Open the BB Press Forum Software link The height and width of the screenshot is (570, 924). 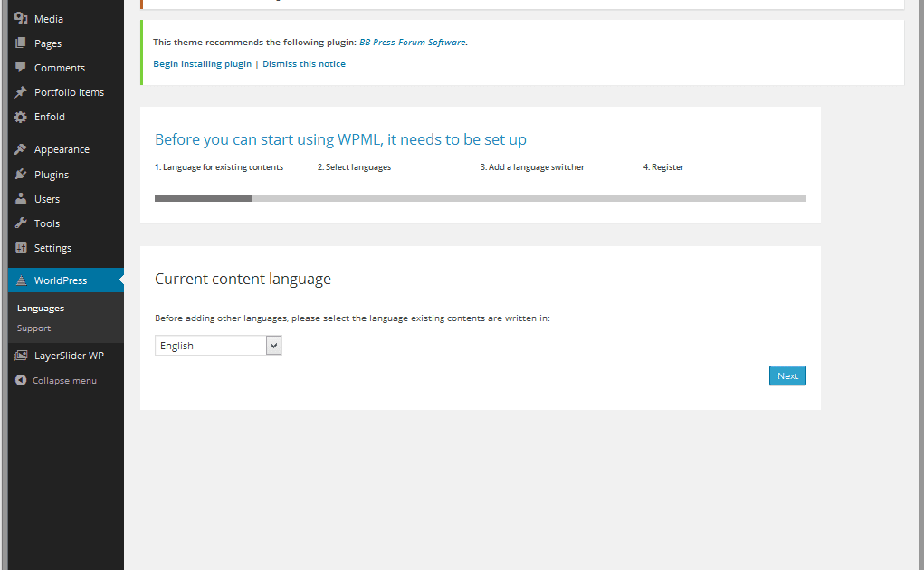[x=413, y=43]
